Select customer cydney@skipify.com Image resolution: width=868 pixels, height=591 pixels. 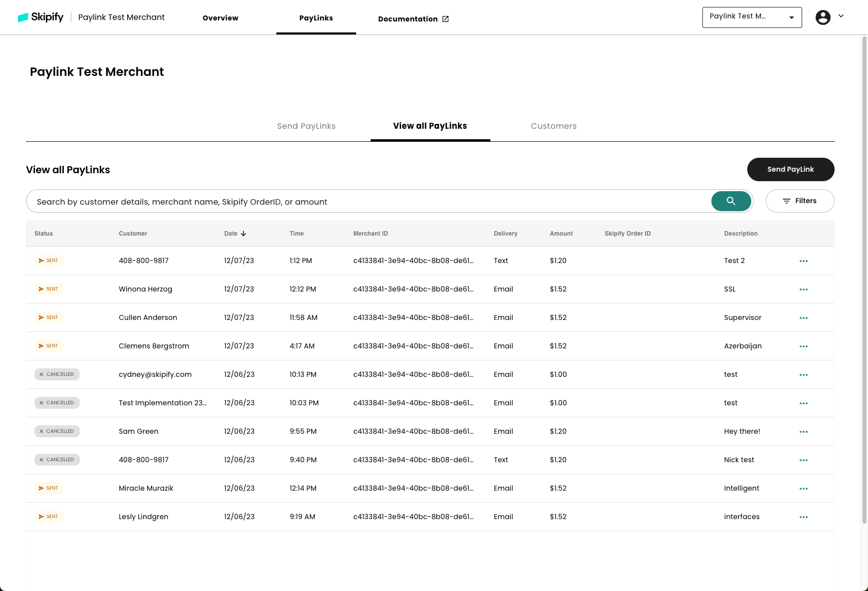(x=155, y=375)
